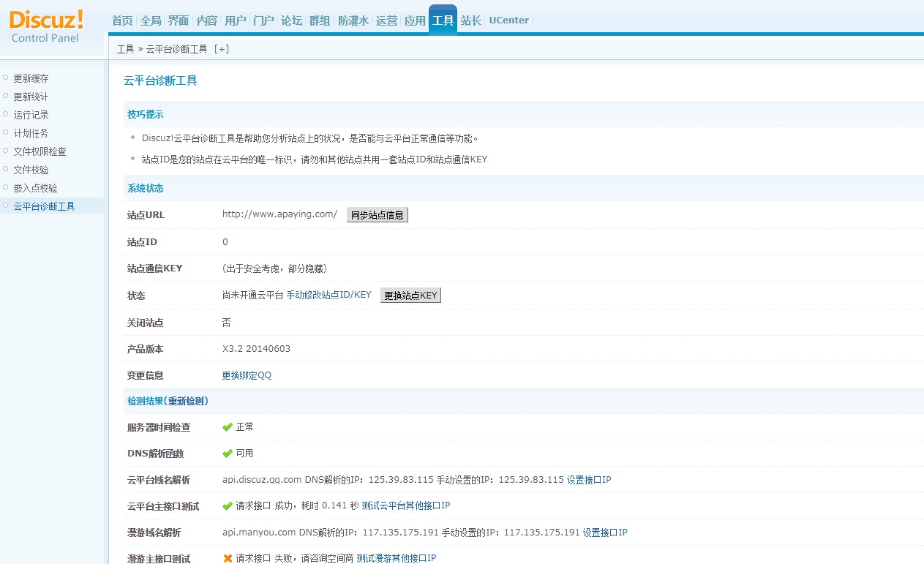Open 更新缓存 in the sidebar
This screenshot has height=564, width=924.
pos(31,78)
